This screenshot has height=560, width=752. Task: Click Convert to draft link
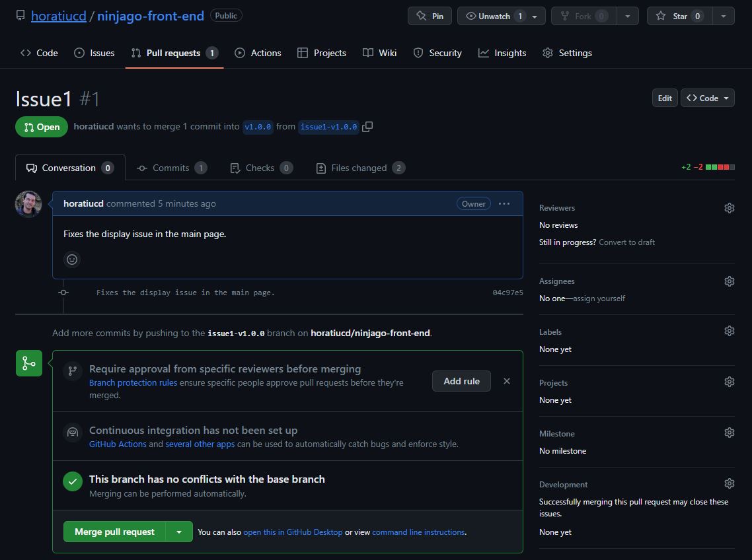(626, 242)
